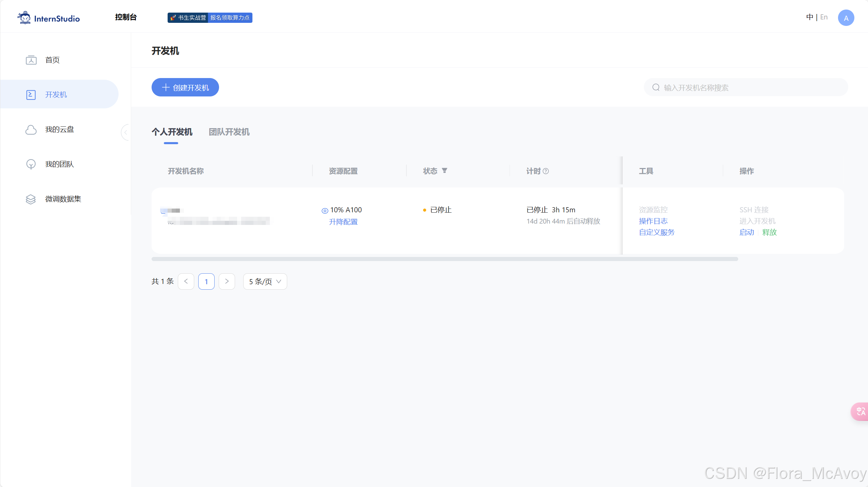Open the 控制台 top menu item
This screenshot has height=487, width=868.
[126, 17]
